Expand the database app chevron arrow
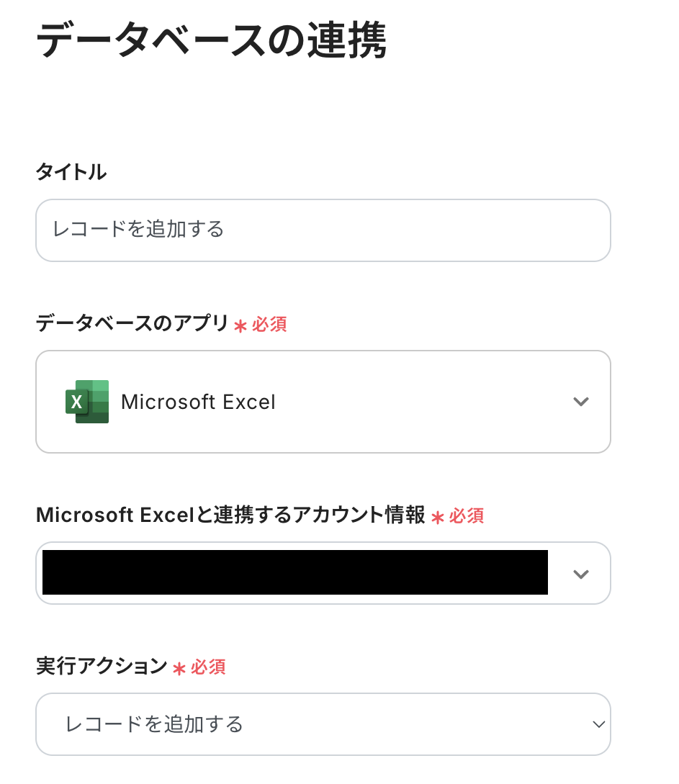Viewport: 679px width, 784px height. [x=580, y=402]
